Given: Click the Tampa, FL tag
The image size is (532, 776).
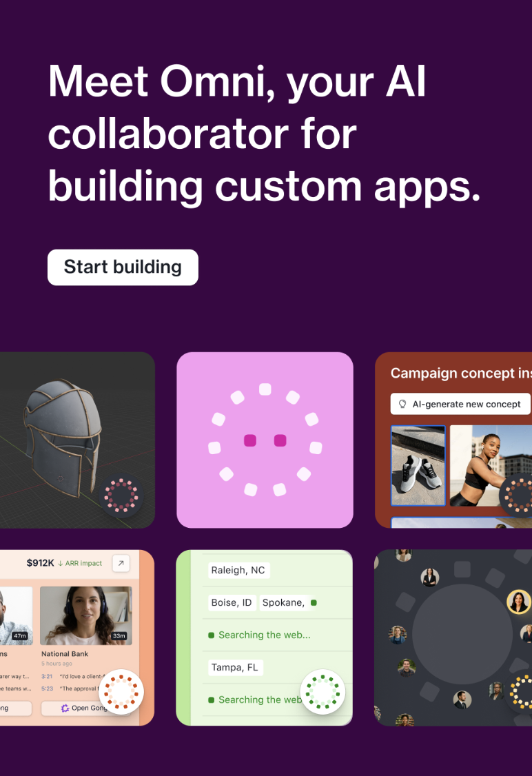Looking at the screenshot, I should pos(235,668).
